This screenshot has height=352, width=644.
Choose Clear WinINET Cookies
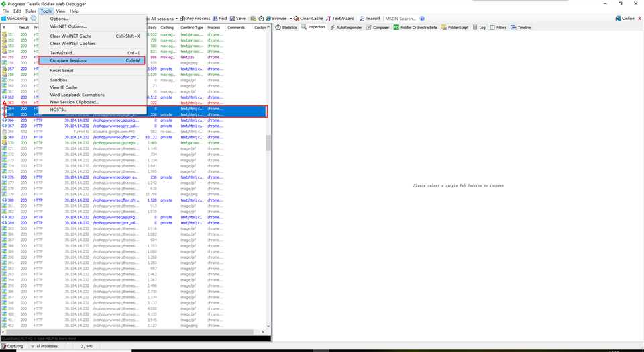pyautogui.click(x=93, y=43)
